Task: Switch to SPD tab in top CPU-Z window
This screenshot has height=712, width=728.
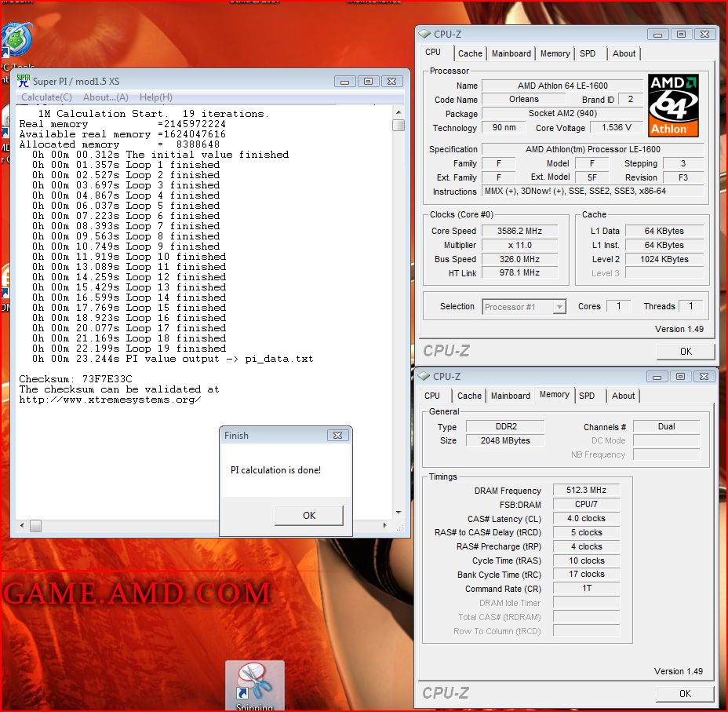Action: tap(588, 53)
